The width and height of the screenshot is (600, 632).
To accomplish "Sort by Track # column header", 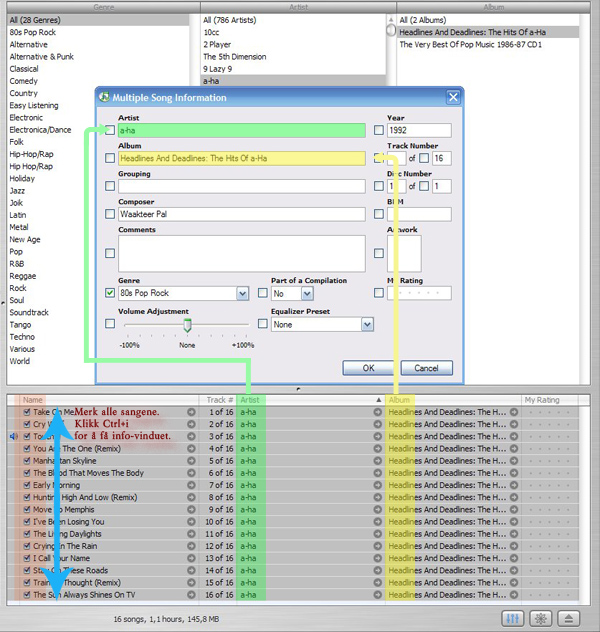I will (x=220, y=400).
